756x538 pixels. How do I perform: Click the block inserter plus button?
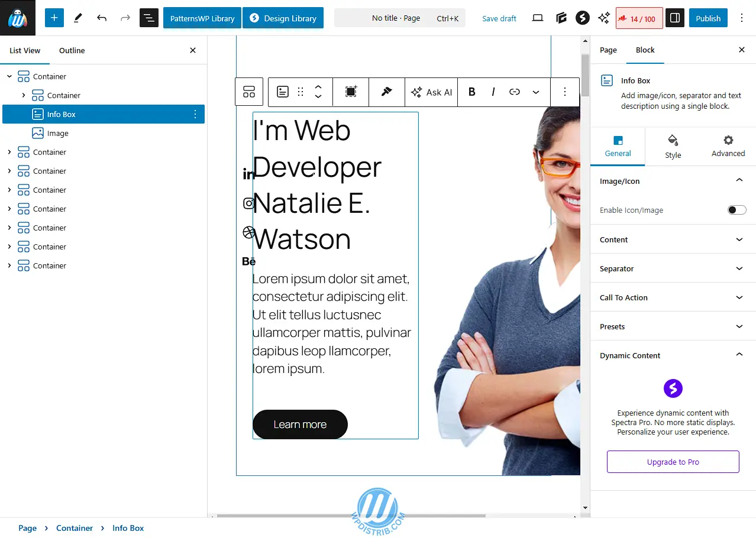coord(54,18)
